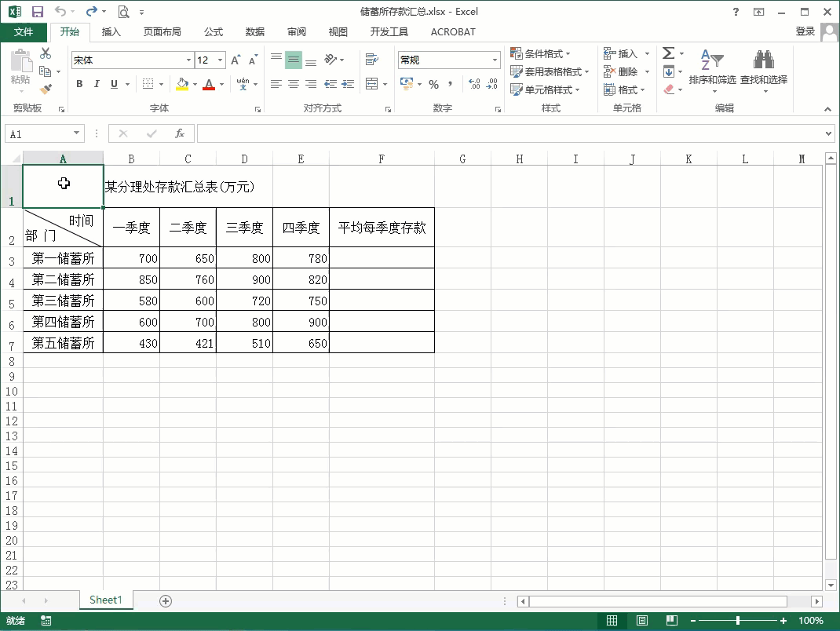Toggle Bold formatting
The width and height of the screenshot is (840, 631).
(79, 84)
